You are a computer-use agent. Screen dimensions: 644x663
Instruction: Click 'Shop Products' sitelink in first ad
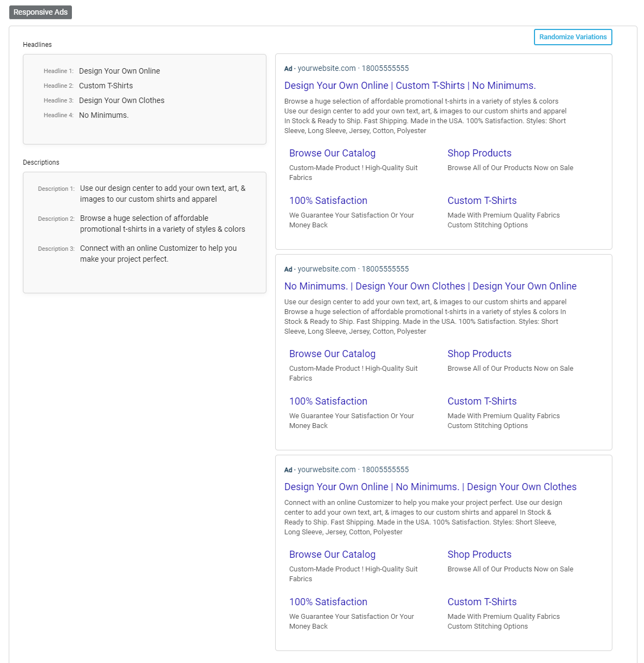click(479, 153)
